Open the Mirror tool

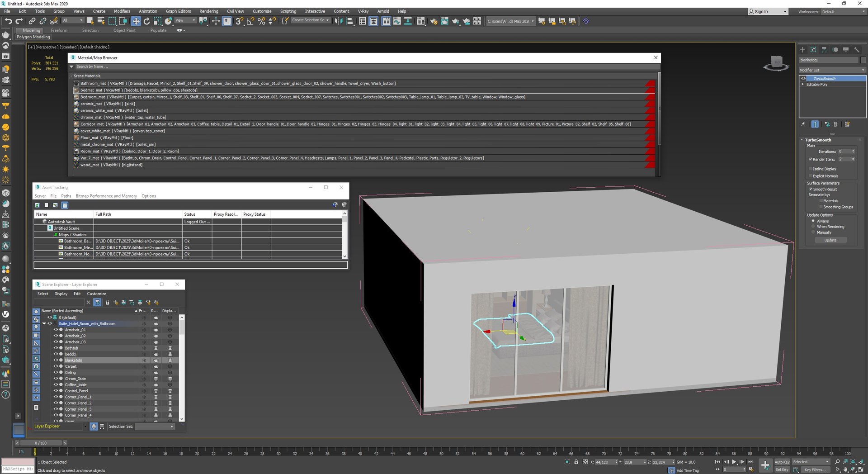(338, 21)
